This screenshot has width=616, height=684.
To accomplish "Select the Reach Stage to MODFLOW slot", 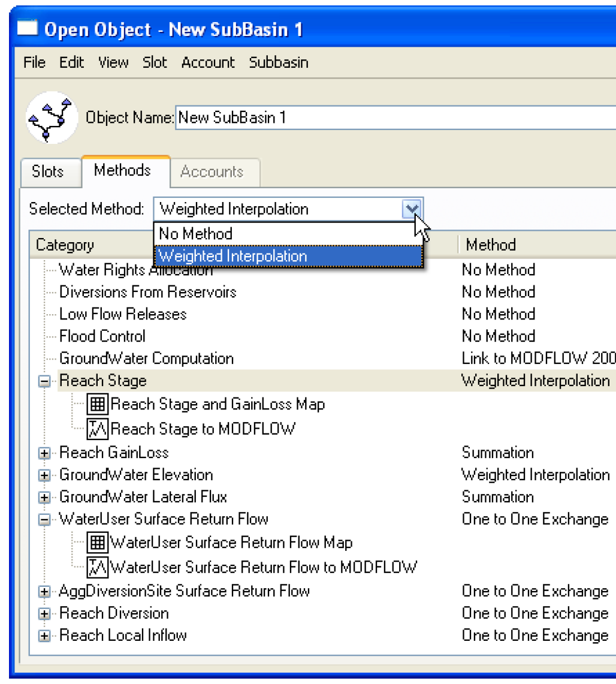I will pos(203,429).
